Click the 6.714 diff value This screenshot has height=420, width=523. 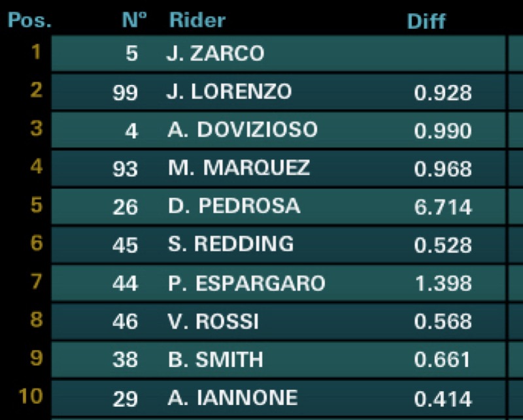(x=443, y=207)
